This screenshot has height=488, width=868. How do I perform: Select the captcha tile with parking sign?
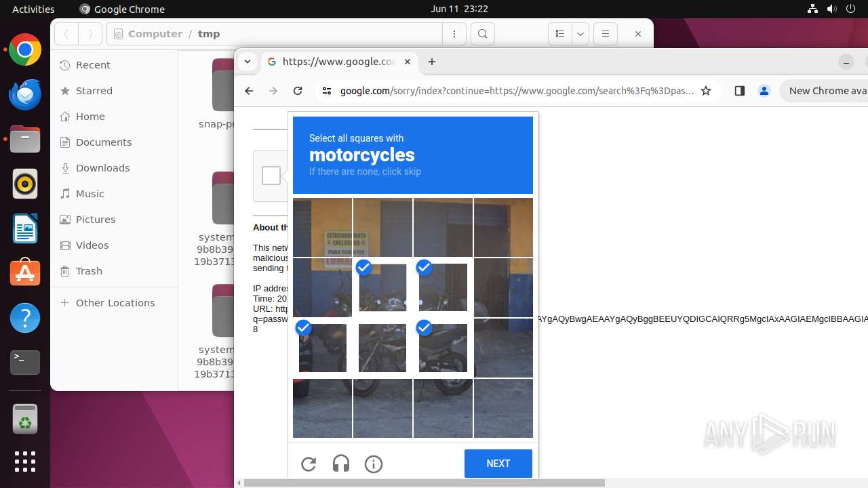pyautogui.click(x=382, y=227)
